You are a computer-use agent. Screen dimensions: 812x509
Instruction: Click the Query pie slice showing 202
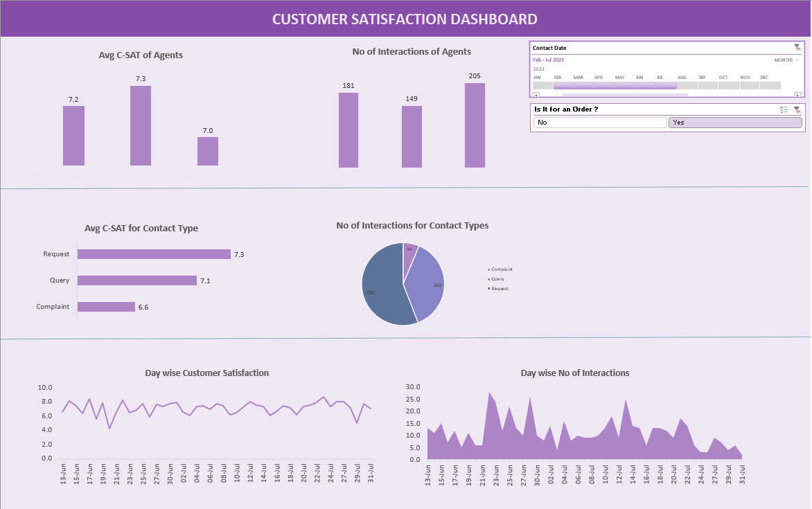pos(426,284)
